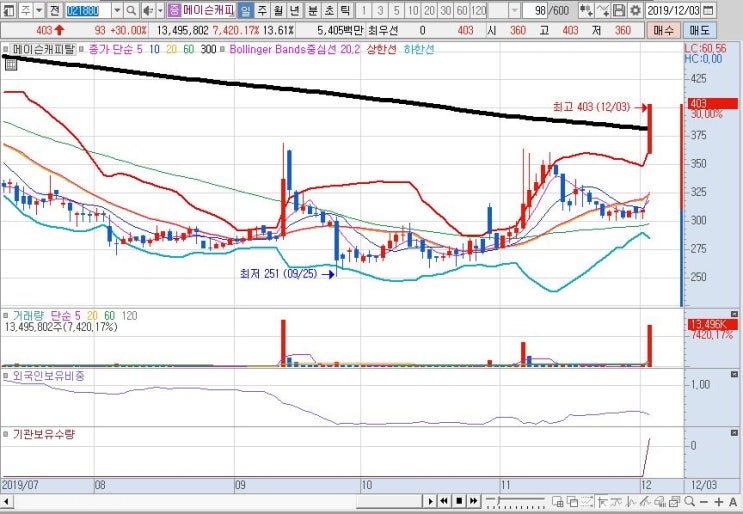Click the speaker sound alert icon
Screen dimensions: 743x514
click(x=148, y=10)
